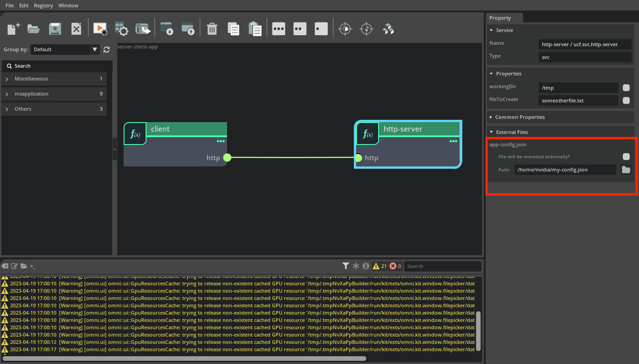Expand the msapplication category
Screen dimensions: 639x364
(31, 94)
